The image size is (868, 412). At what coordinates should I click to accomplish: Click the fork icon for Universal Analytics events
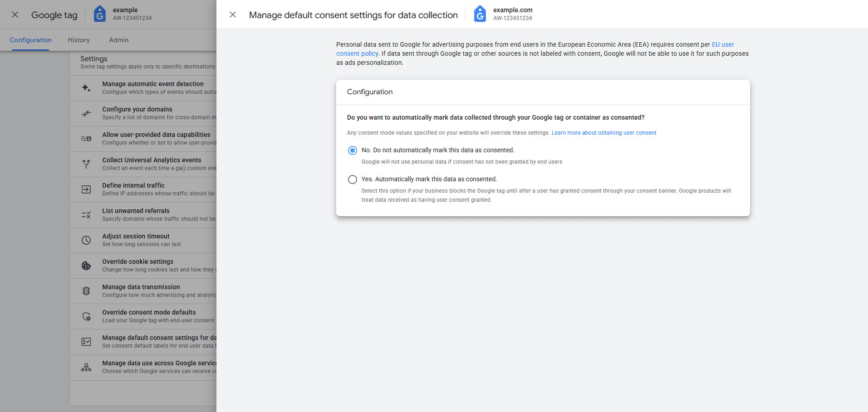86,164
